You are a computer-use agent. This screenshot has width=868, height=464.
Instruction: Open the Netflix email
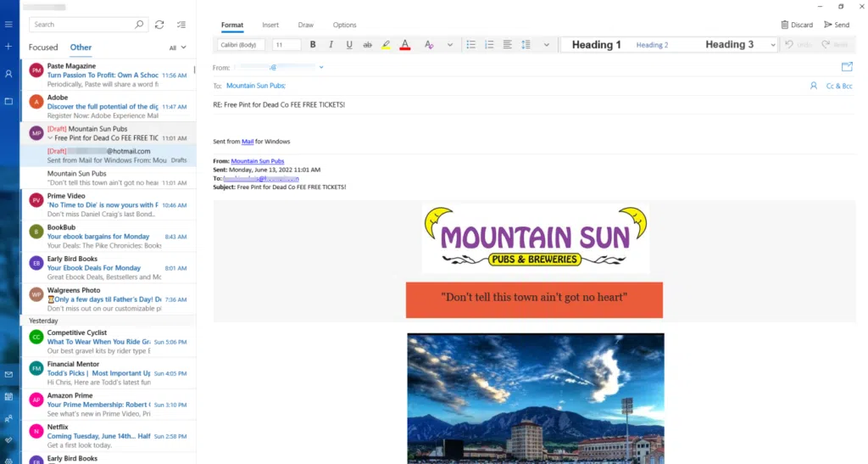[x=108, y=436]
